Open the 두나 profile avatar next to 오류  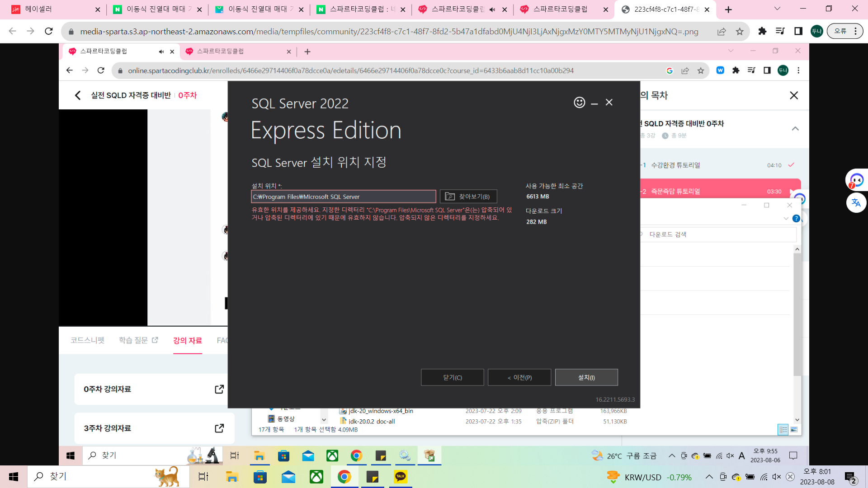click(x=817, y=31)
